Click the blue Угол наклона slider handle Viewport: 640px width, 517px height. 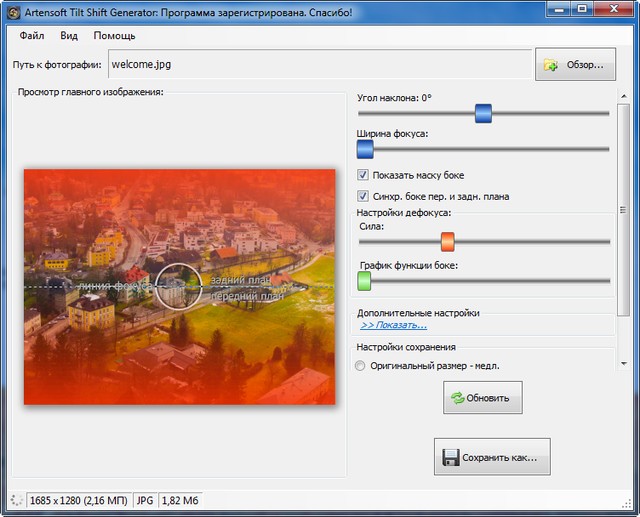coord(483,113)
